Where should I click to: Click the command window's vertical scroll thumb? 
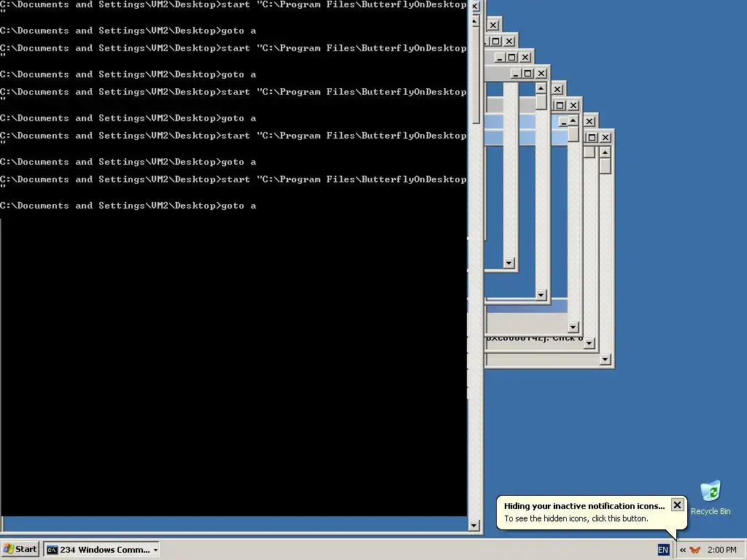tap(476, 75)
